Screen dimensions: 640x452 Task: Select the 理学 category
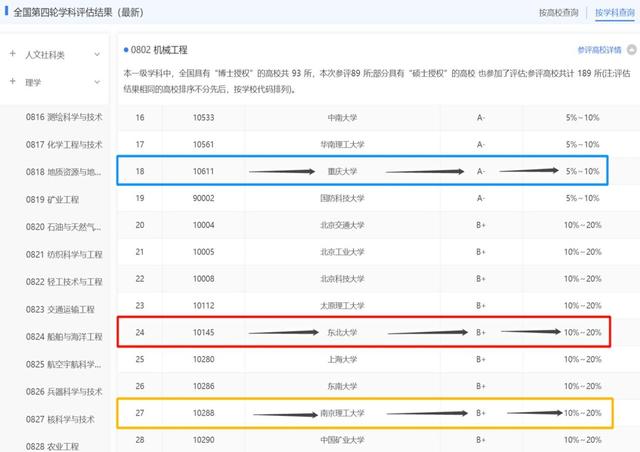coord(33,82)
